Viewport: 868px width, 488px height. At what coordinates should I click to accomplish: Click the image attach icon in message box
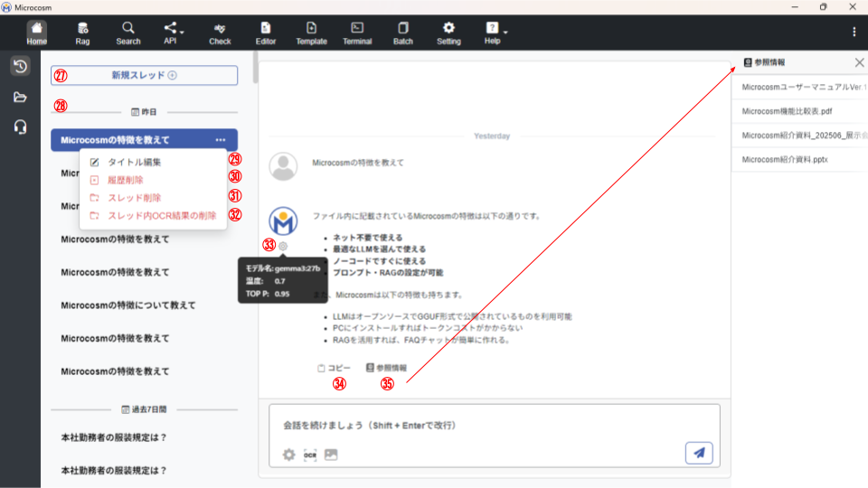[x=331, y=455]
